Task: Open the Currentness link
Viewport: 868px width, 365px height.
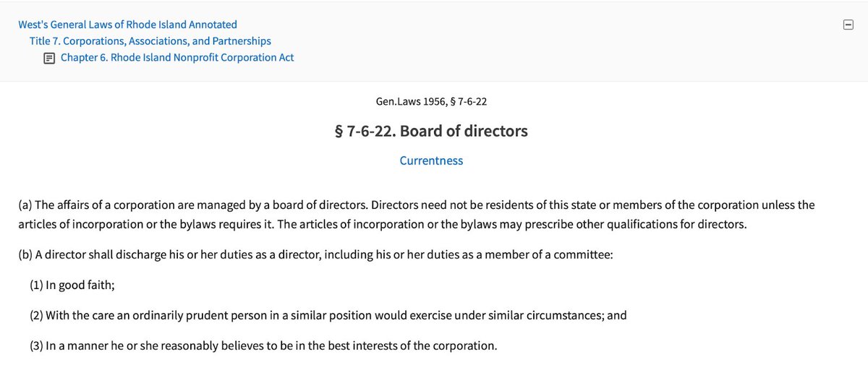Action: (x=431, y=160)
